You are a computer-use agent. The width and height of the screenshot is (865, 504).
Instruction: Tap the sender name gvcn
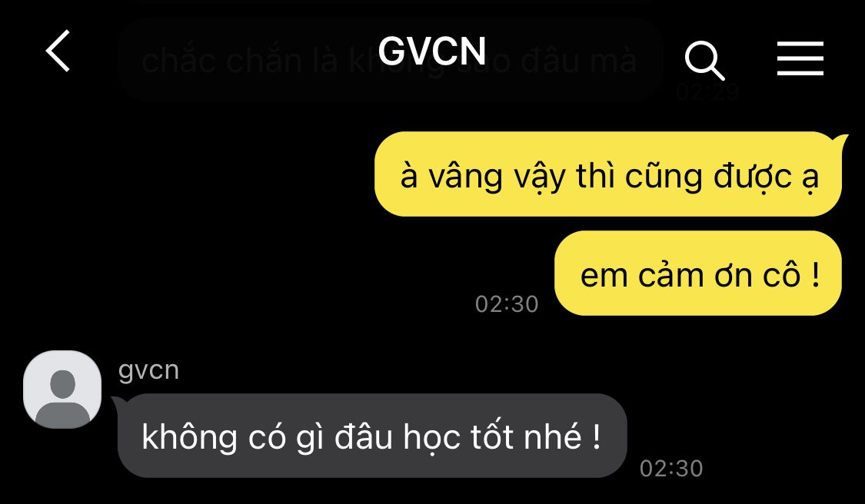[x=148, y=370]
